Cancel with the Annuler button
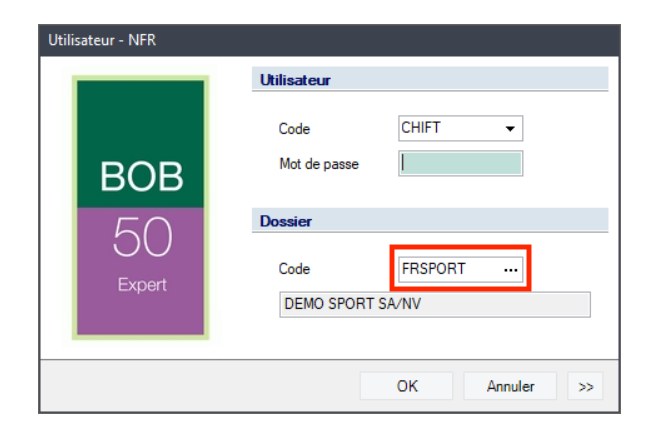This screenshot has height=445, width=657. tap(510, 386)
